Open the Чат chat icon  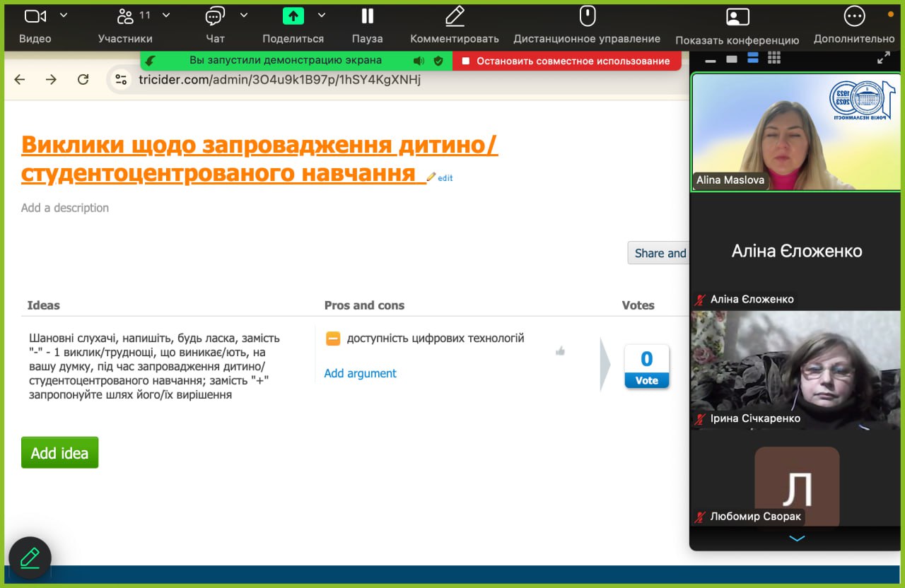215,16
